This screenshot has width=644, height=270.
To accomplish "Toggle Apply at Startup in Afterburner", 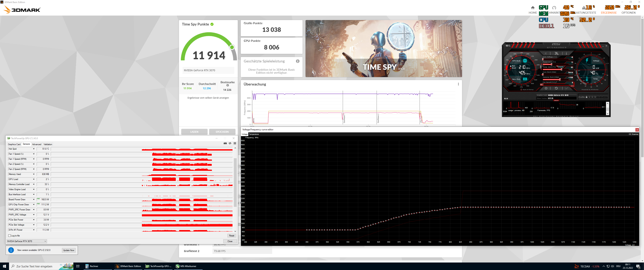I will click(x=521, y=90).
